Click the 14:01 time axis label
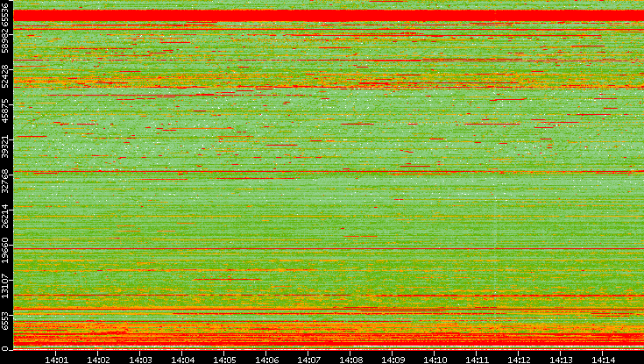The width and height of the screenshot is (644, 364). (56, 360)
